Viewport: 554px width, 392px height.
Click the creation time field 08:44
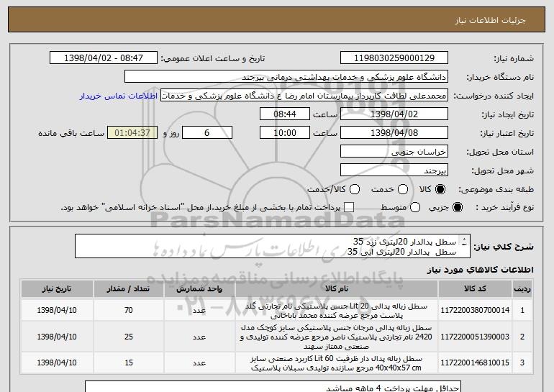pyautogui.click(x=285, y=114)
